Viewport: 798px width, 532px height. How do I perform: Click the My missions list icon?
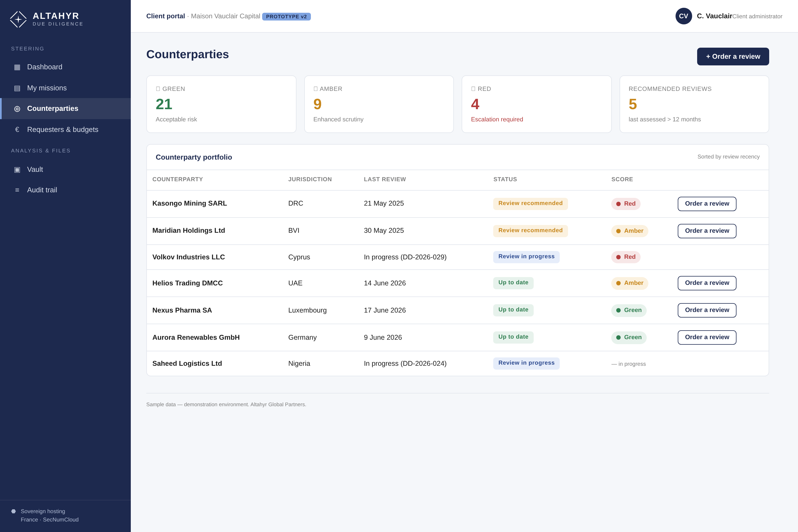coord(17,88)
